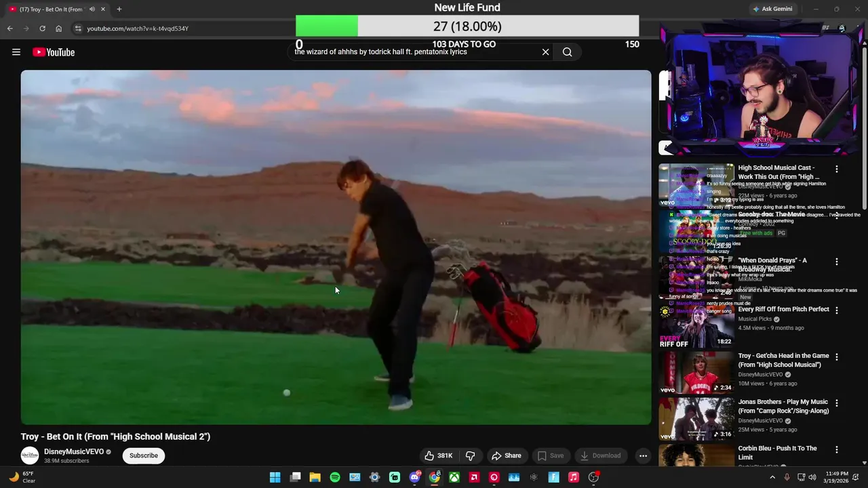Viewport: 868px width, 488px height.
Task: Open the YouTube guide hamburger menu
Action: (16, 52)
